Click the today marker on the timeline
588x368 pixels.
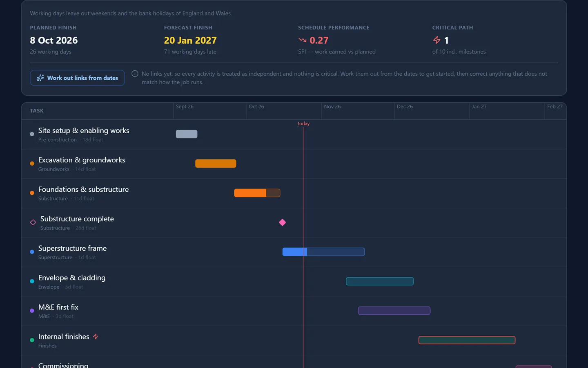tap(303, 123)
